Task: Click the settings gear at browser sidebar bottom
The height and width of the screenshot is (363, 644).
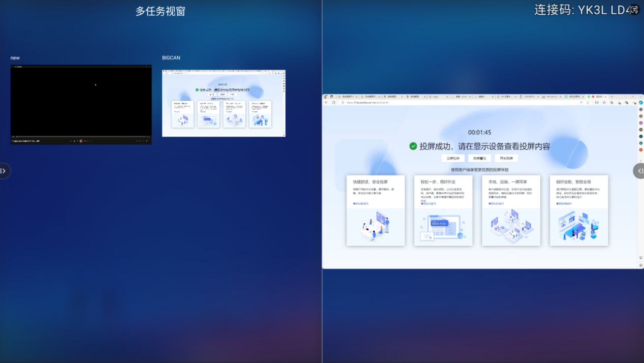Action: [640, 265]
